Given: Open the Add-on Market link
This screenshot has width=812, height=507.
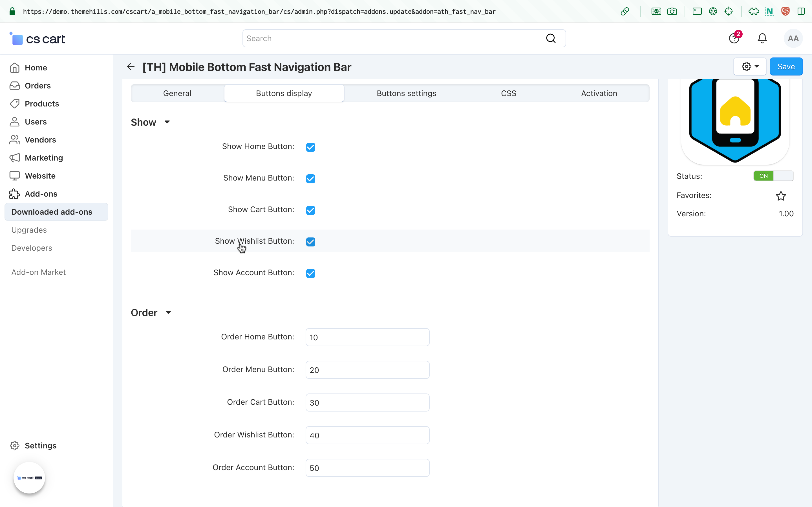Looking at the screenshot, I should pos(38,272).
